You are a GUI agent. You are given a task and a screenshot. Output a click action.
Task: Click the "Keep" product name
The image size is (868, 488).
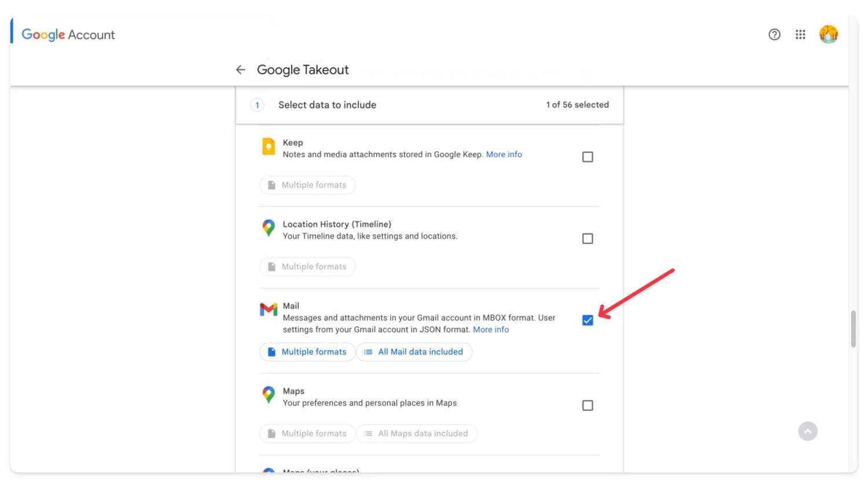pyautogui.click(x=293, y=143)
